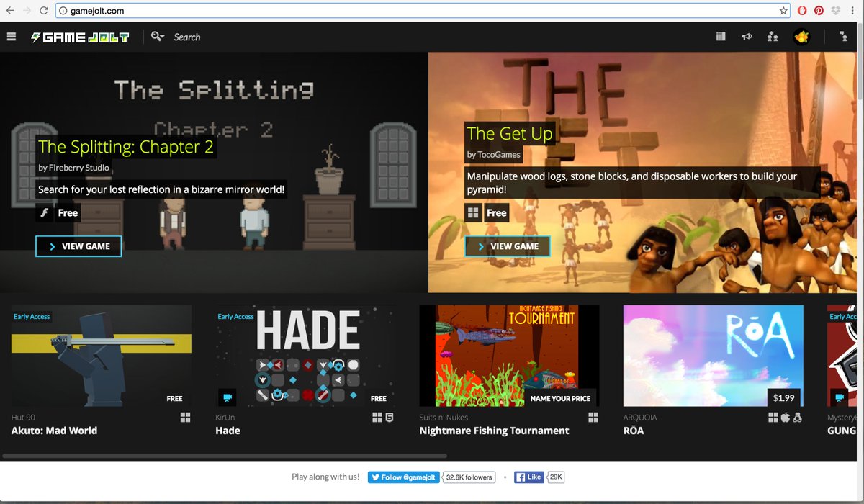Bookmark this page with the star icon
864x504 pixels.
[x=783, y=11]
